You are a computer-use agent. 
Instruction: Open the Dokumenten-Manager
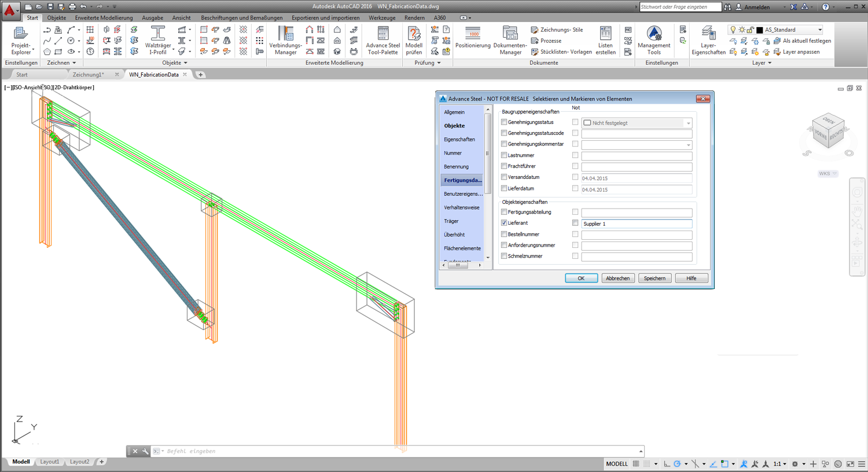pyautogui.click(x=510, y=41)
